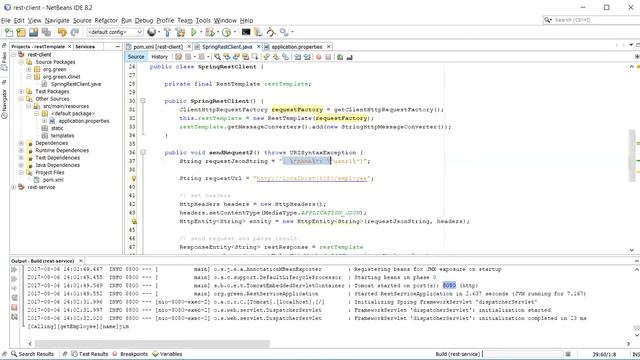This screenshot has width=640, height=360.
Task: Run the project with green play icon
Action: (193, 32)
